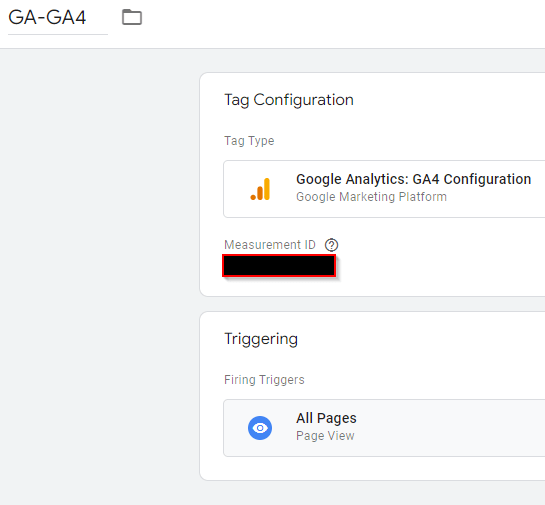Click the folder icon beside the tag name

click(x=132, y=17)
